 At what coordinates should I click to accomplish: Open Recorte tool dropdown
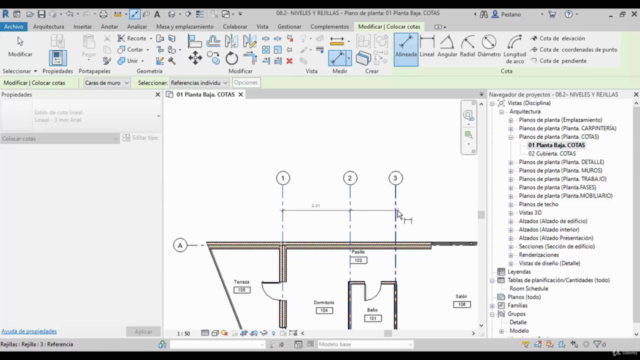[x=151, y=38]
